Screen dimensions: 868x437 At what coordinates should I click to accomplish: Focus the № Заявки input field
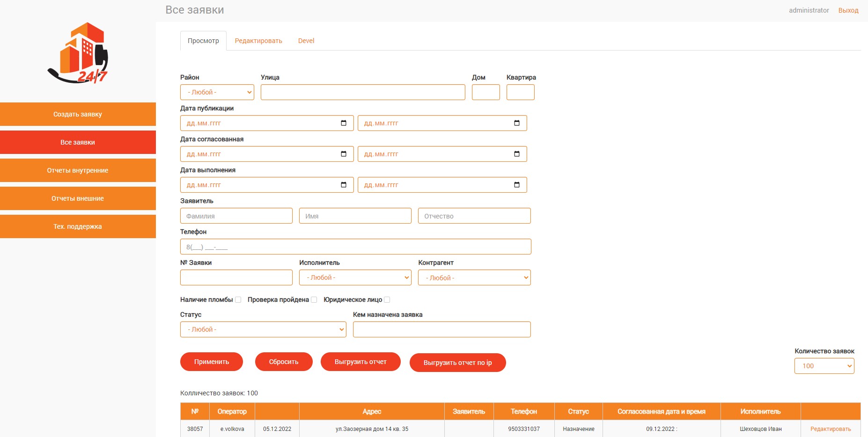point(236,277)
